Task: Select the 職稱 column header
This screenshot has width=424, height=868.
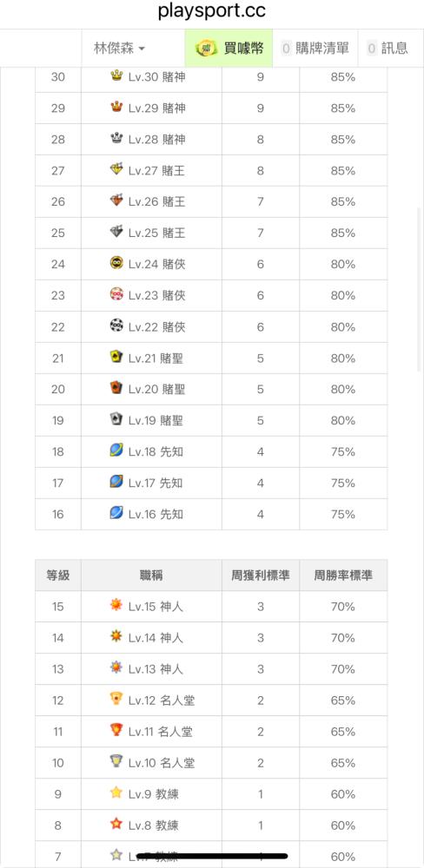Action: (151, 575)
